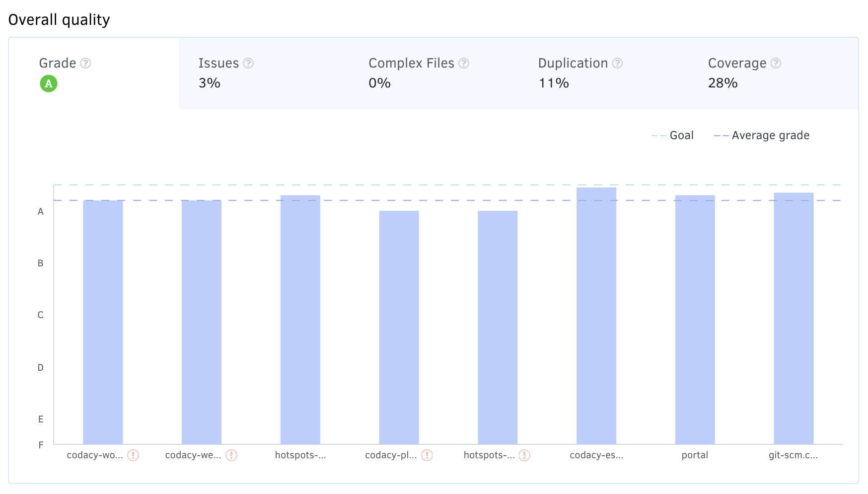Switch to the Issues tab

coord(263,73)
